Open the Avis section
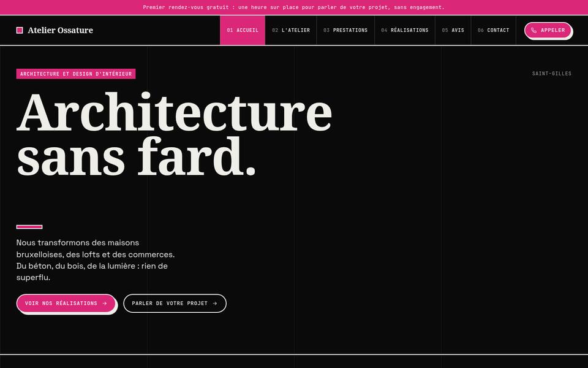The image size is (588, 368). point(453,31)
